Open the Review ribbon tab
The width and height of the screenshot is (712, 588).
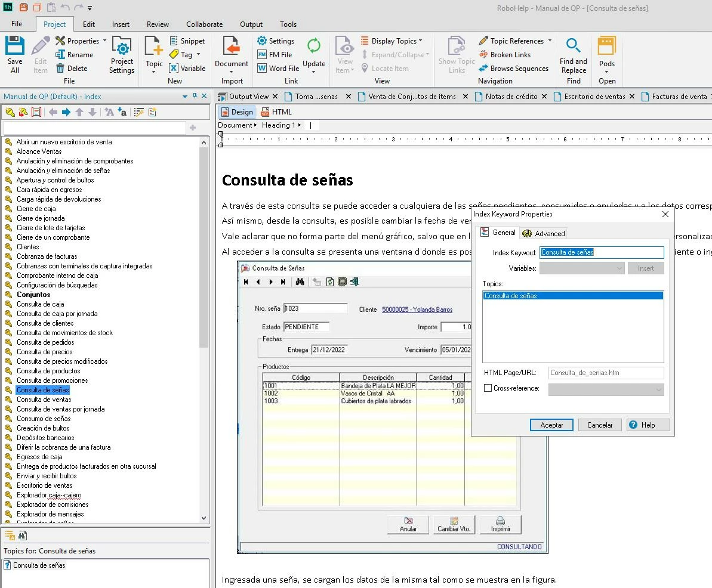click(x=158, y=24)
